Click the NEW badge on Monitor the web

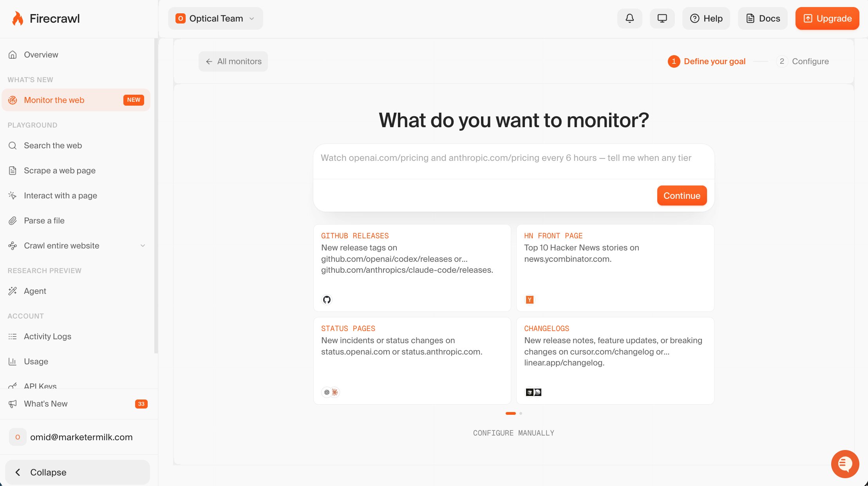134,100
